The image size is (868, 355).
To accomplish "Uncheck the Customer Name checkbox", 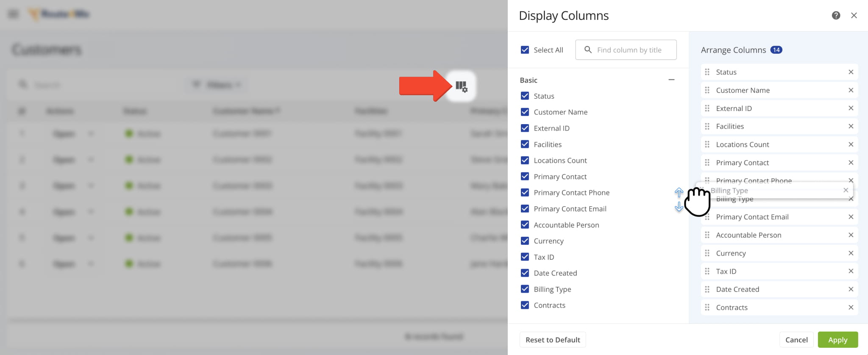I will click(x=525, y=112).
